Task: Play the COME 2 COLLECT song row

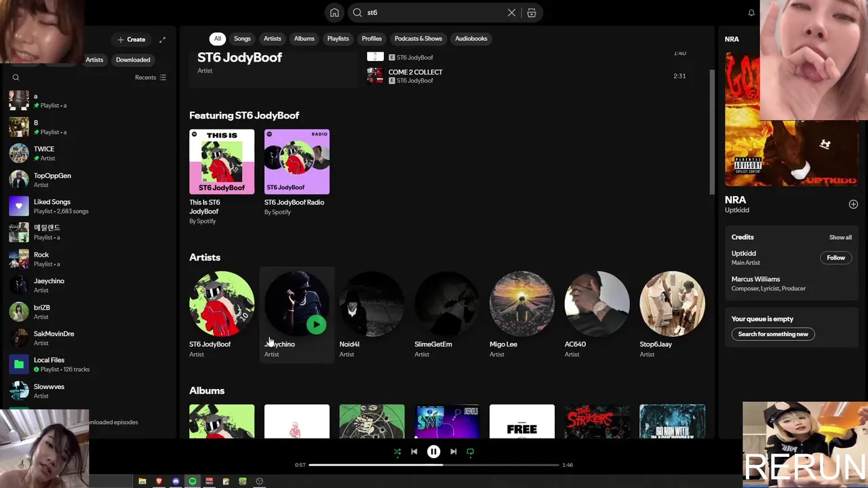Action: coord(528,76)
